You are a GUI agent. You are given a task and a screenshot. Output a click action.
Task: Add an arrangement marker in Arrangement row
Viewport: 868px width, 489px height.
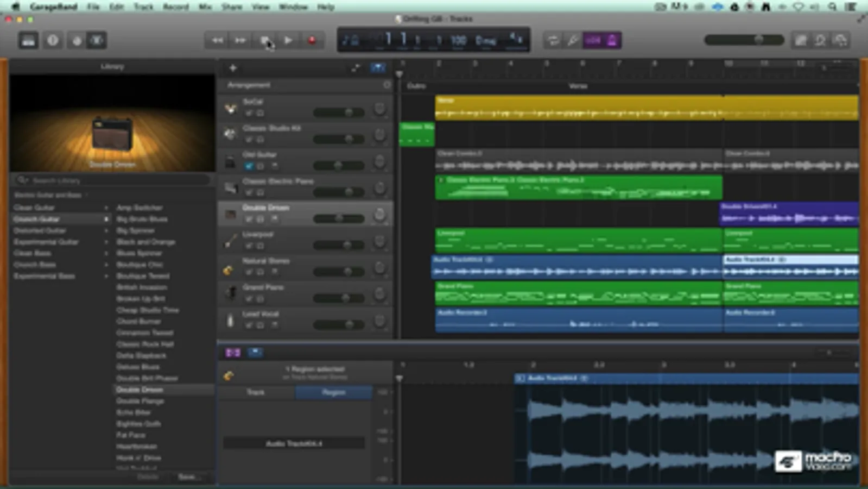pyautogui.click(x=387, y=85)
